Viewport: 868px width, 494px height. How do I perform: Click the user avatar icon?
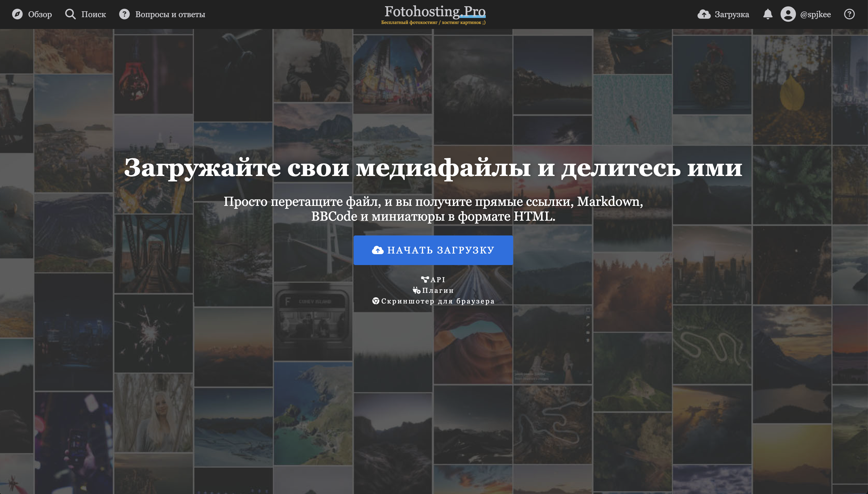coord(788,14)
